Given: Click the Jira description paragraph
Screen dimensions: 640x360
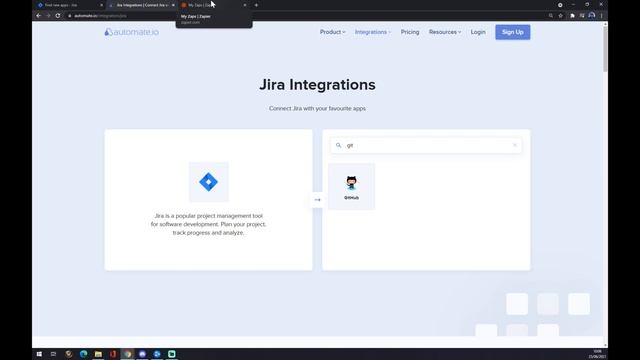Looking at the screenshot, I should [x=208, y=224].
